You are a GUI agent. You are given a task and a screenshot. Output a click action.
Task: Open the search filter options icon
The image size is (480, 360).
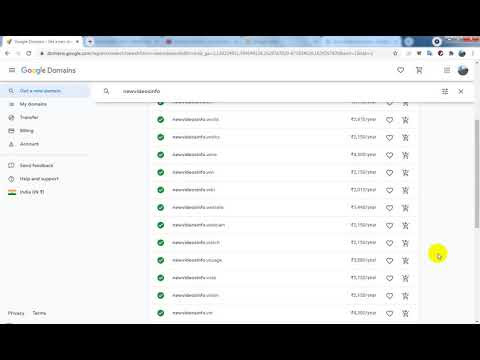click(445, 91)
